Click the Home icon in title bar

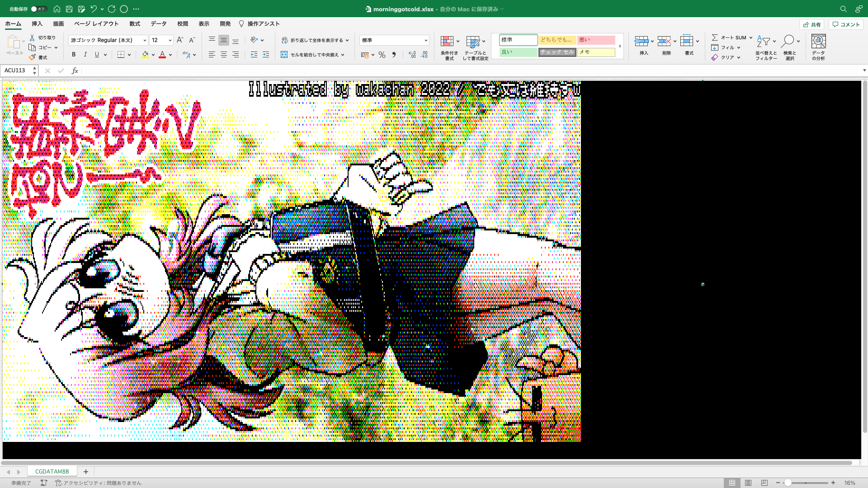[x=57, y=9]
